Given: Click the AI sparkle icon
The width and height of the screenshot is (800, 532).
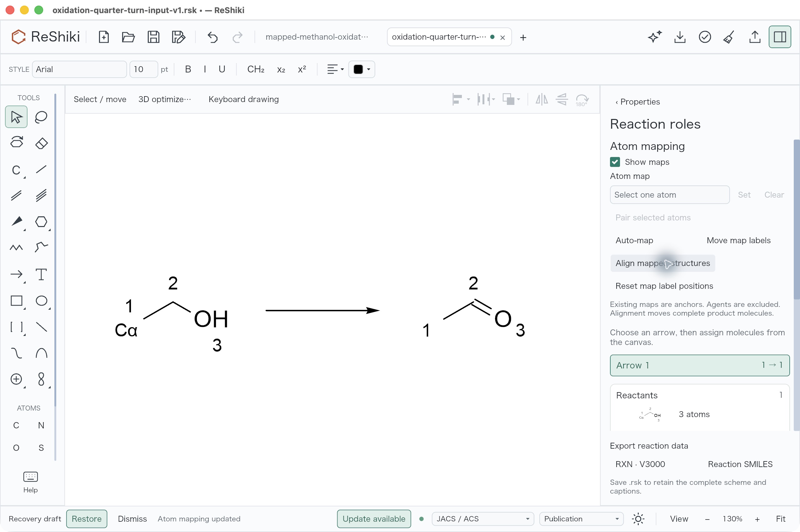Looking at the screenshot, I should [655, 37].
